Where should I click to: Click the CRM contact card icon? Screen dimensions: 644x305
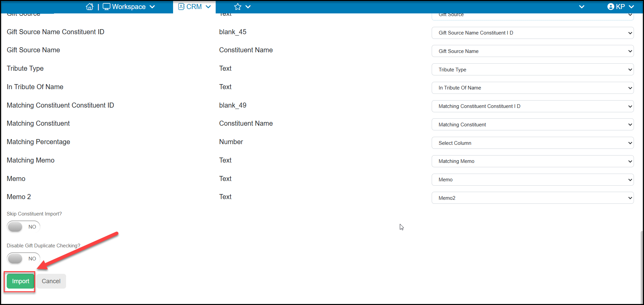[181, 7]
